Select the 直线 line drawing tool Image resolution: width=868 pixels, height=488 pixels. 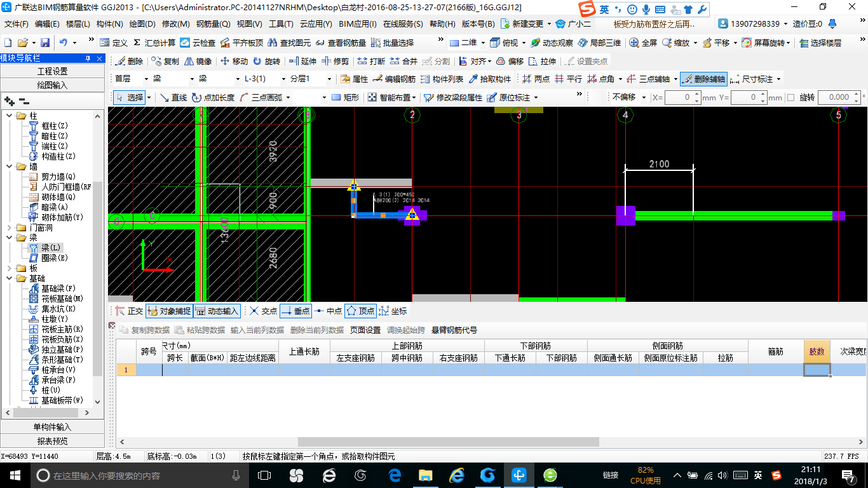(173, 97)
